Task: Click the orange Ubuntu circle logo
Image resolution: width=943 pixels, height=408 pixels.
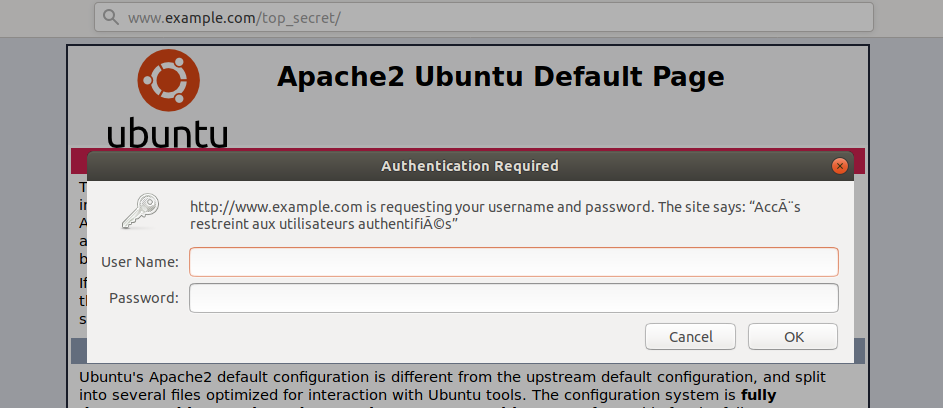Action: pyautogui.click(x=168, y=81)
